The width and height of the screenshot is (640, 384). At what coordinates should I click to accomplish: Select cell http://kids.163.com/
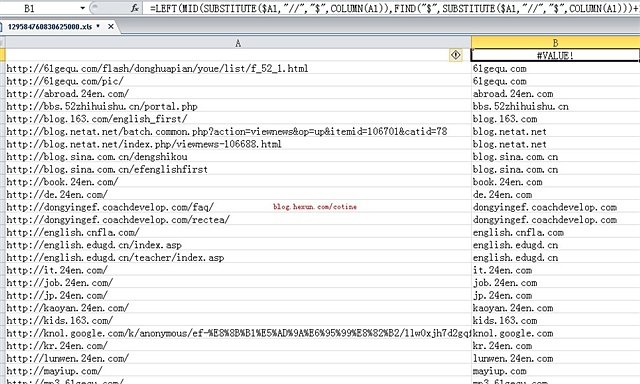click(x=238, y=320)
